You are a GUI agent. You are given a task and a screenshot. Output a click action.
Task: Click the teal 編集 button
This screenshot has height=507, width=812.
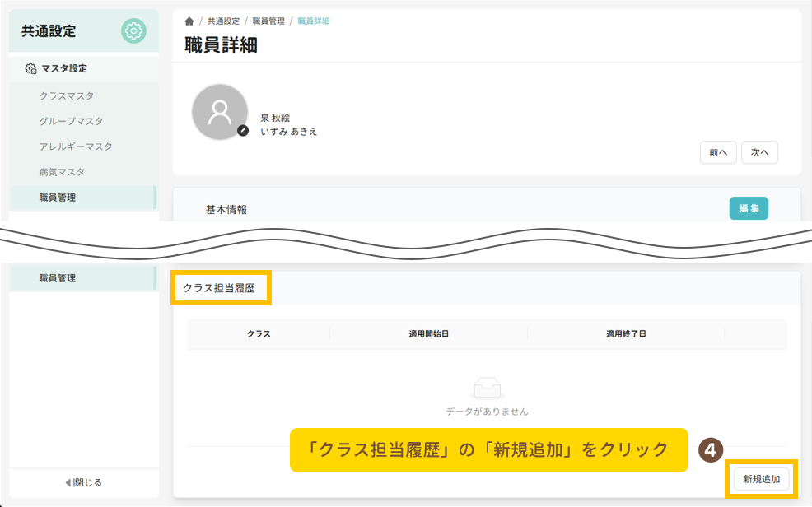point(749,209)
